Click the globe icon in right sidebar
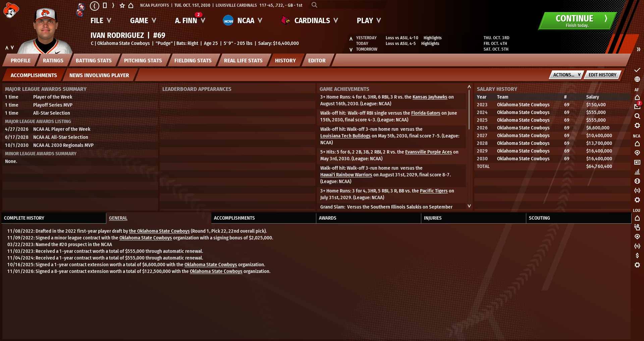This screenshot has height=341, width=644. (637, 79)
